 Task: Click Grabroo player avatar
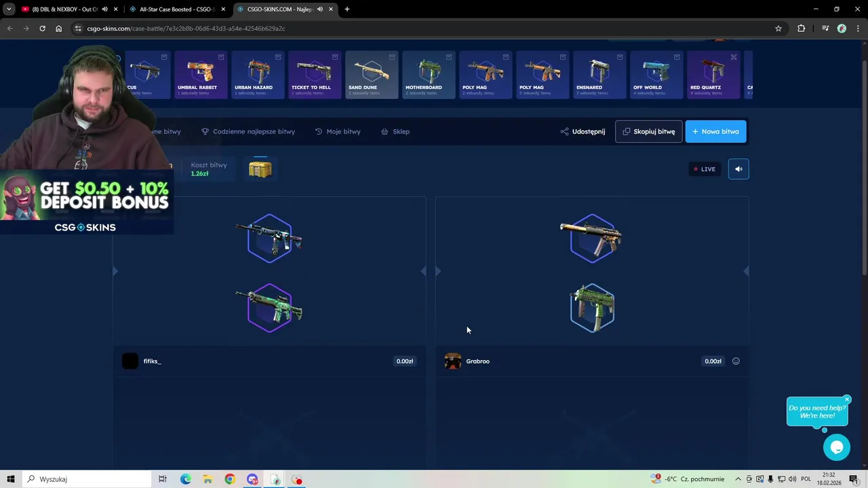coord(453,361)
